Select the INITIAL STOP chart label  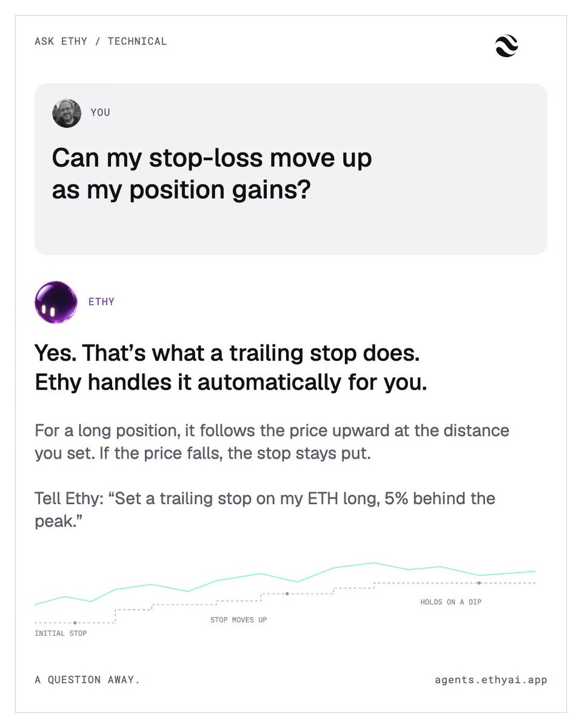[61, 633]
